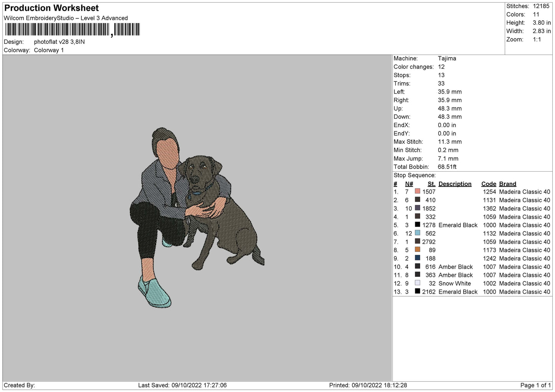Click the purple-gray swatch in stop 3

point(417,208)
